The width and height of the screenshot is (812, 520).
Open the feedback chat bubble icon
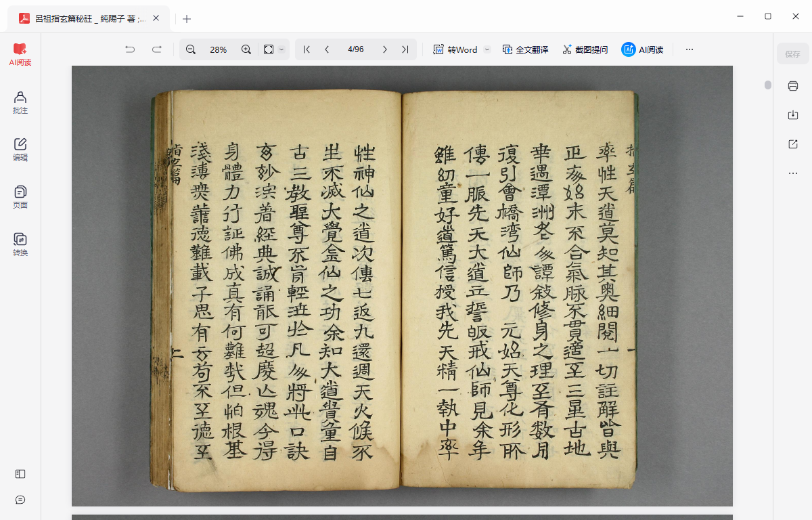point(20,500)
